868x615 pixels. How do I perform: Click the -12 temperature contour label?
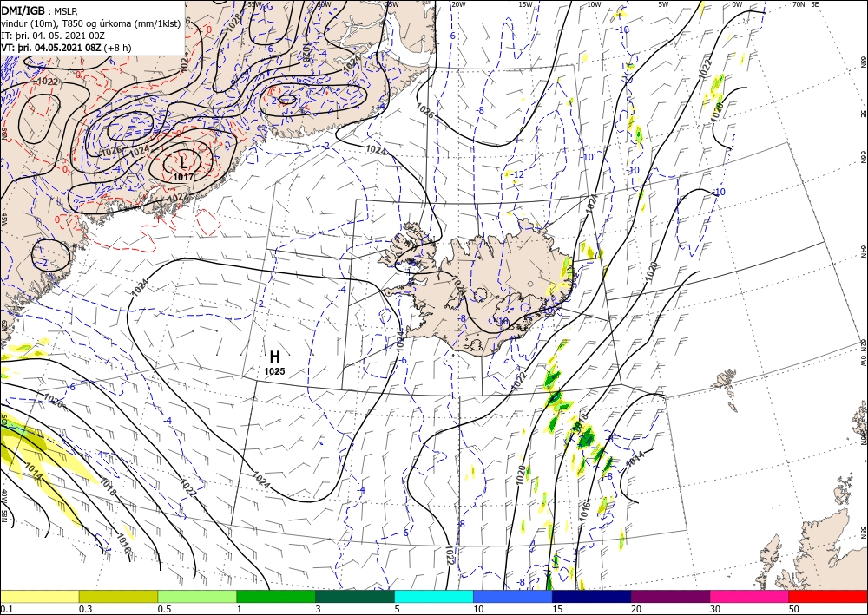click(x=517, y=174)
